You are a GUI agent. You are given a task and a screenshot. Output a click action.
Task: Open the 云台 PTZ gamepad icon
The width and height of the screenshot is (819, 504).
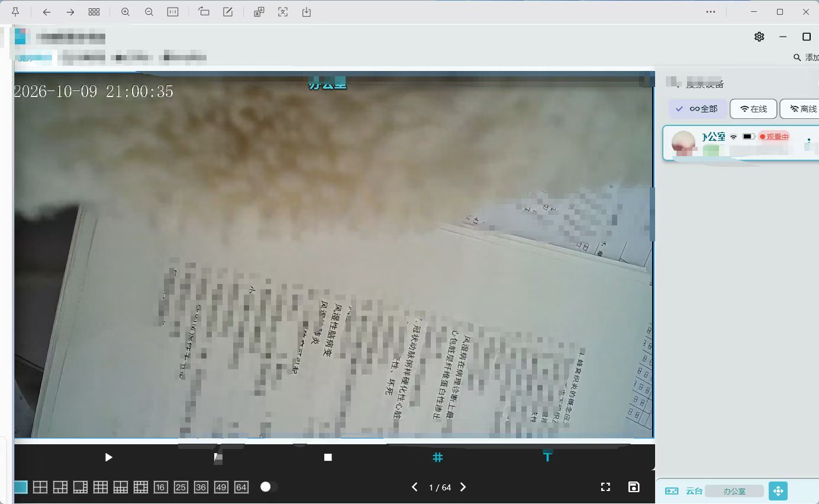pos(672,491)
